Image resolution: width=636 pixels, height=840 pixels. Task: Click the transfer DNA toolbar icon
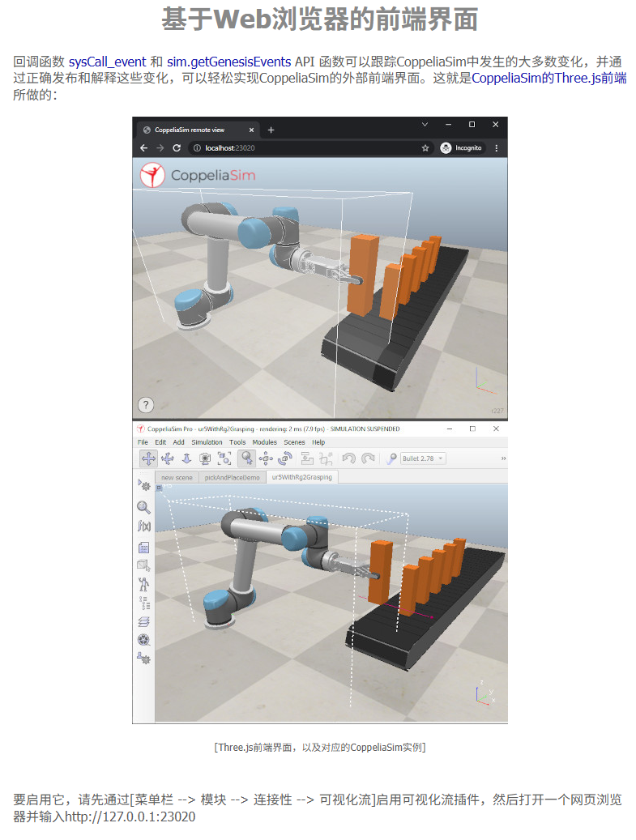pyautogui.click(x=326, y=458)
